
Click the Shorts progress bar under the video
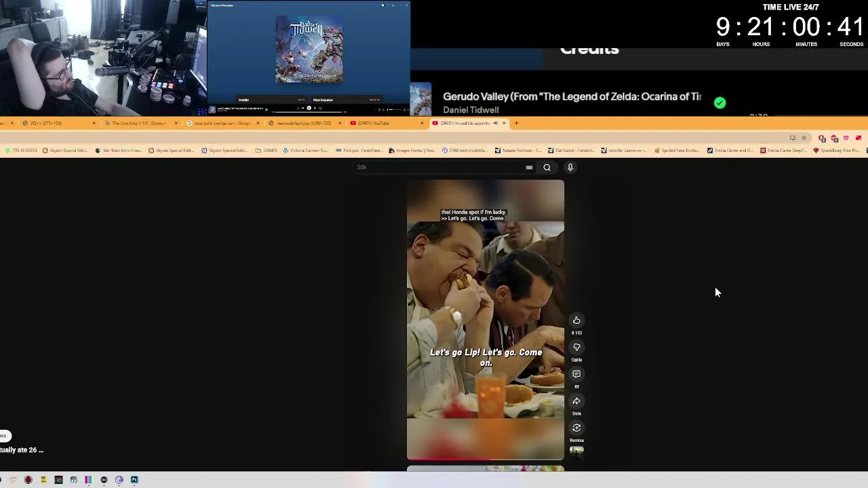486,459
